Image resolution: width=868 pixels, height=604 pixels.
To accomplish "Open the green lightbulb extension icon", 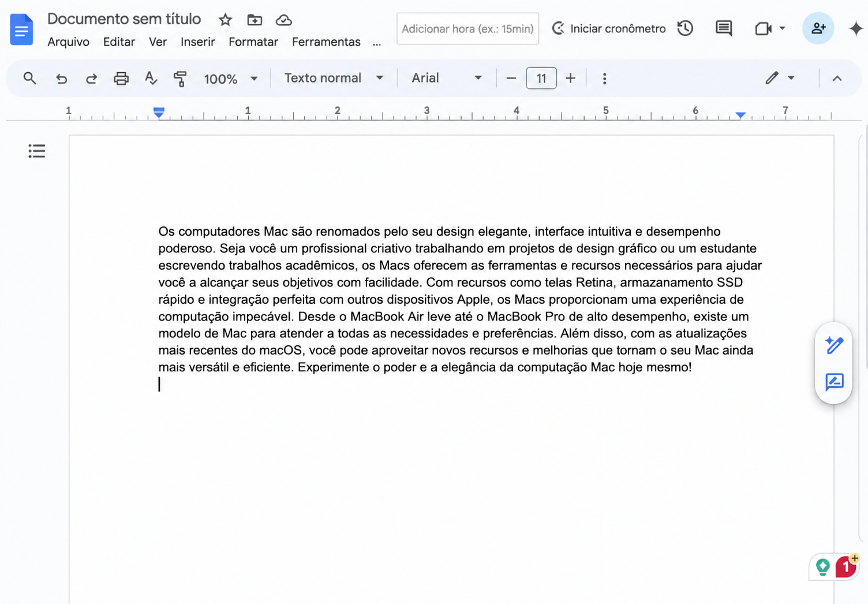I will (823, 567).
